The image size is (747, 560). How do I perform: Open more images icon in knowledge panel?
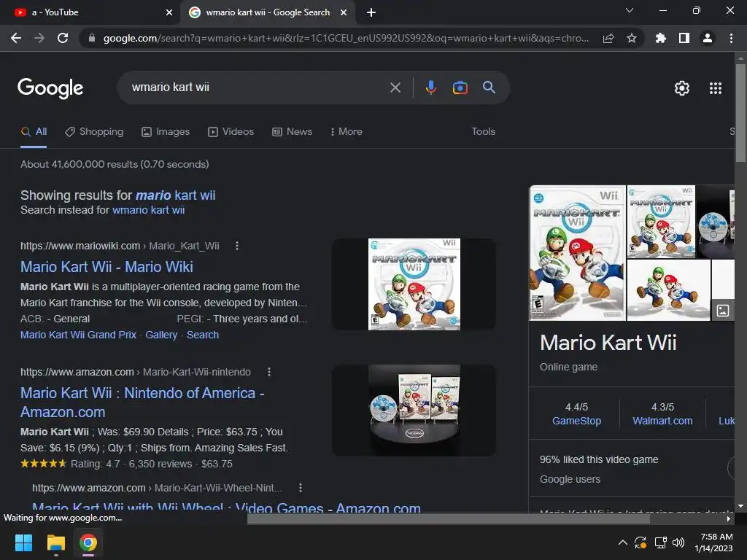point(723,311)
